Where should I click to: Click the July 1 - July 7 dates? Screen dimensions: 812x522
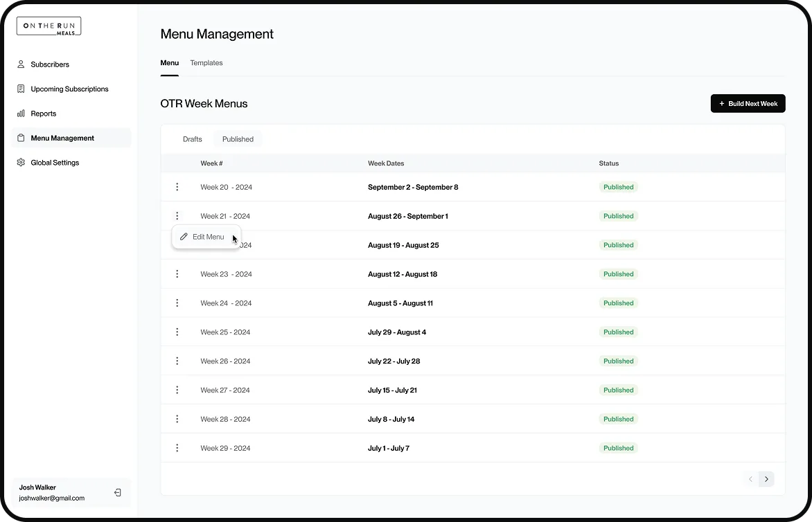(x=389, y=448)
